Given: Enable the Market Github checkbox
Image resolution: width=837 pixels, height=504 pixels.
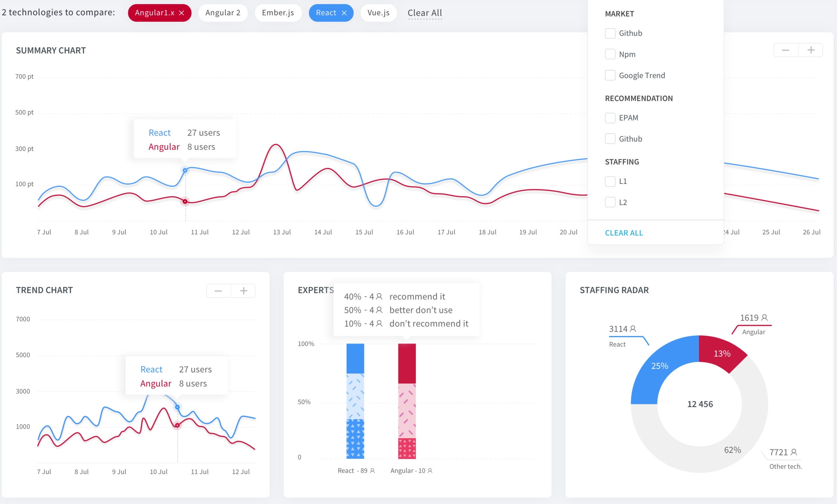Looking at the screenshot, I should (x=610, y=33).
